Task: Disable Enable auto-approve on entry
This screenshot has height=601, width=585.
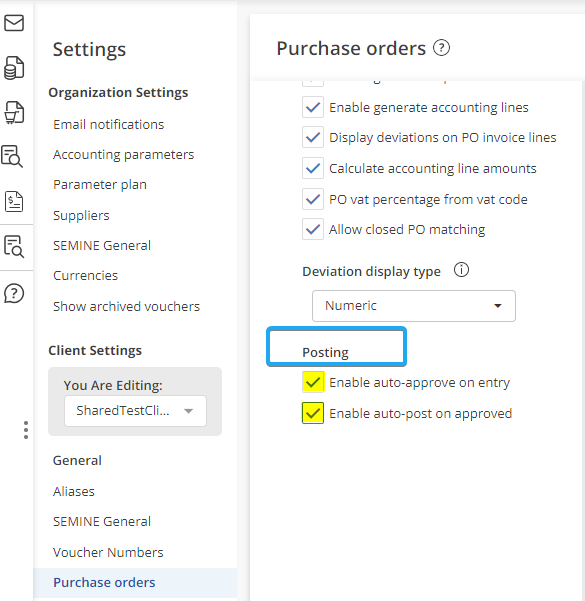Action: (313, 382)
